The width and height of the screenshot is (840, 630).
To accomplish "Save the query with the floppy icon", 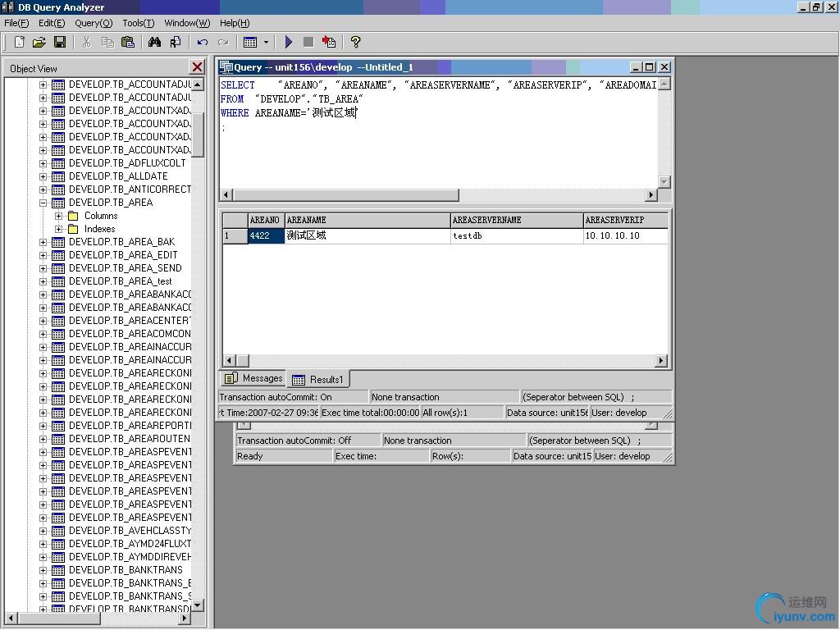I will point(59,42).
